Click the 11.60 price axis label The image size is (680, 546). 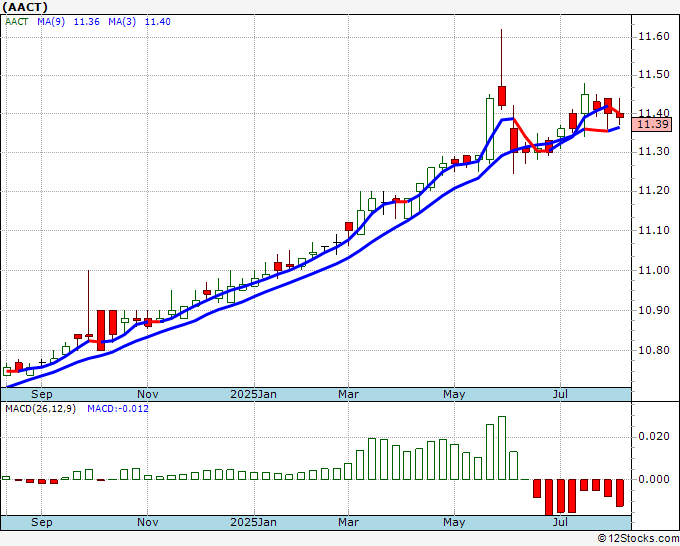654,36
